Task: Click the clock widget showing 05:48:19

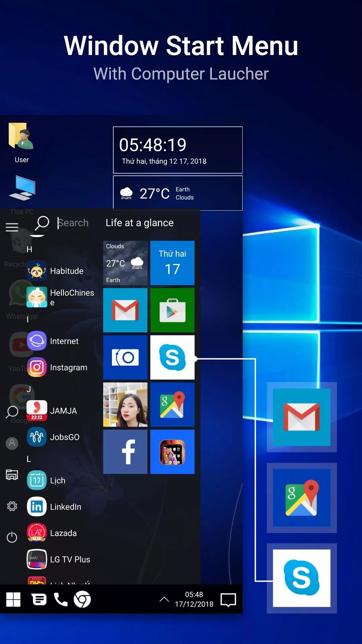Action: click(x=178, y=150)
